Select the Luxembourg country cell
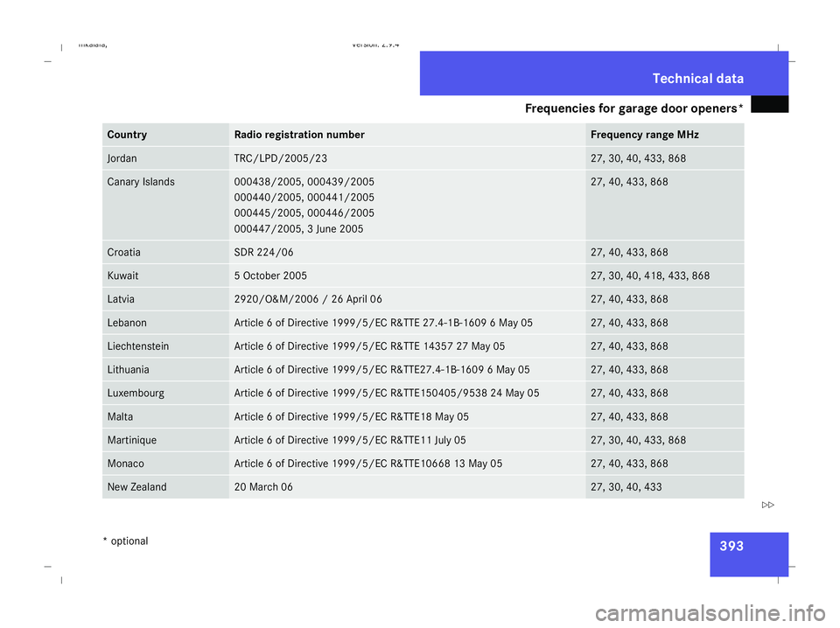 tap(165, 394)
